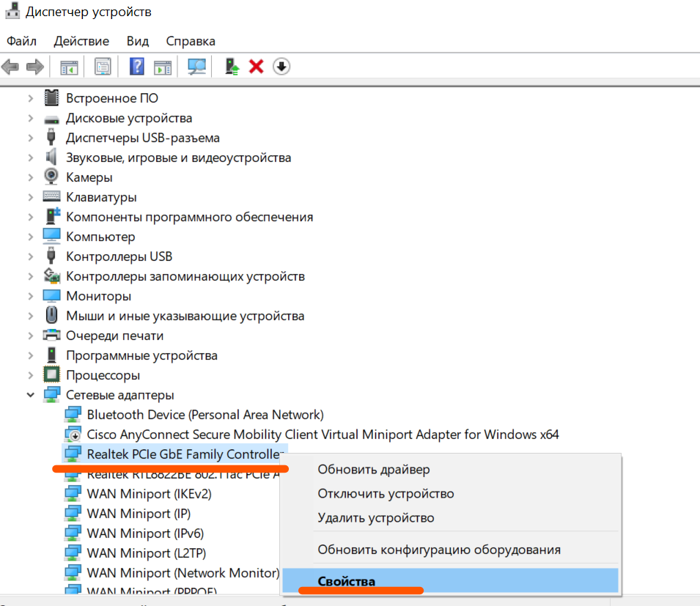Choose Удалить устройство in context menu
This screenshot has height=606, width=700.
[452, 517]
